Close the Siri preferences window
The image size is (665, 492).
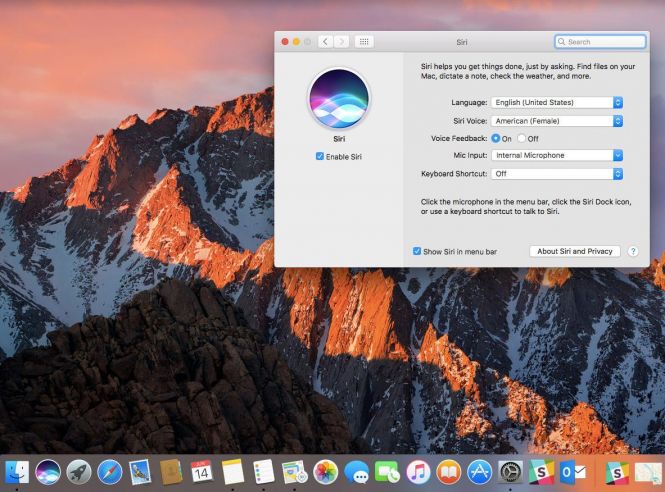tap(285, 42)
